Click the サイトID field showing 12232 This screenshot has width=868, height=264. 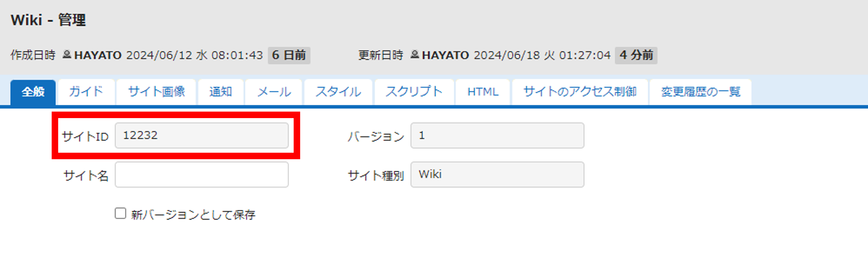click(201, 135)
